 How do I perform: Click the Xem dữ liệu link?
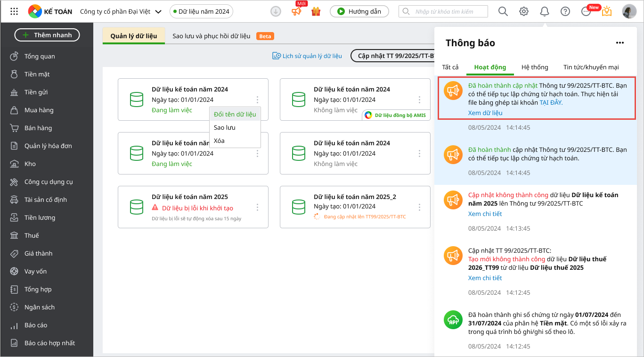(485, 113)
